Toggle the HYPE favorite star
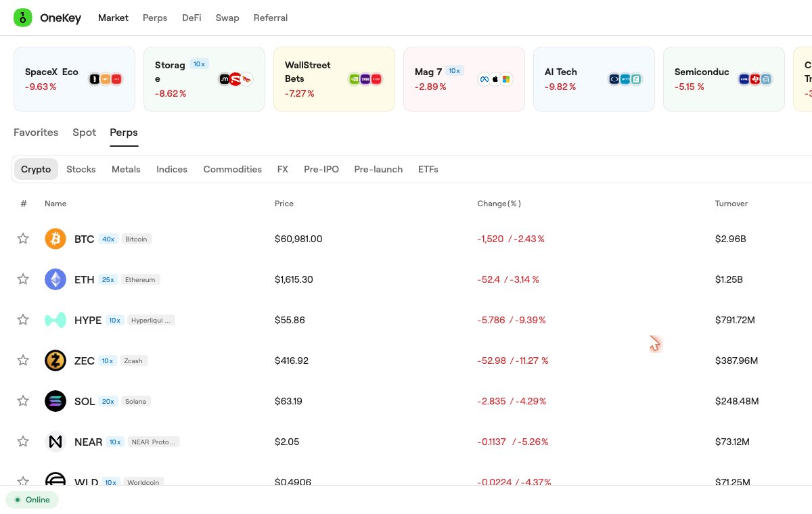Viewport: 812px width, 514px height. 23,320
